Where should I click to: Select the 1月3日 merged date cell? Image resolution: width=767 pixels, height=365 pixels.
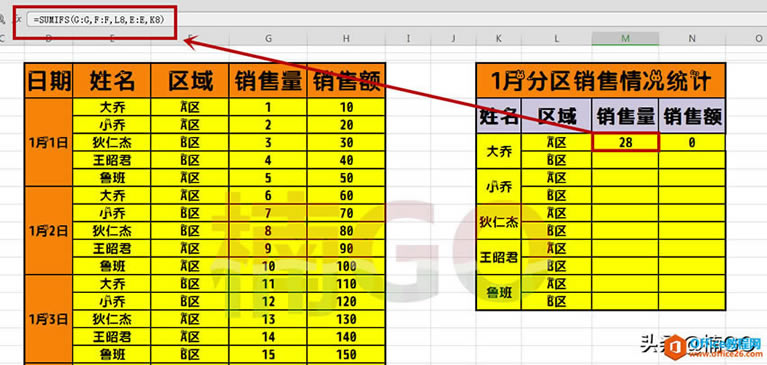click(x=48, y=319)
